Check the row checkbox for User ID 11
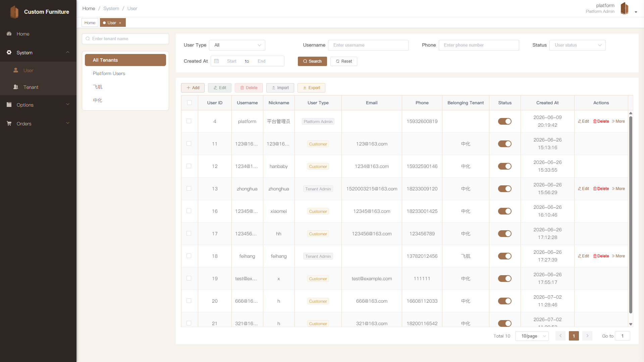 [189, 144]
